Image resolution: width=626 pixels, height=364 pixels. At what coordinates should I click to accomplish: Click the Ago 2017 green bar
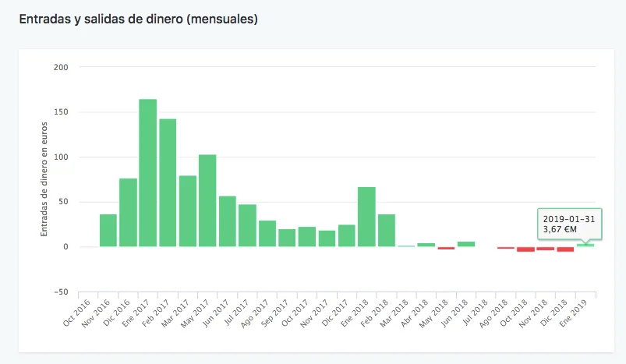pos(267,234)
